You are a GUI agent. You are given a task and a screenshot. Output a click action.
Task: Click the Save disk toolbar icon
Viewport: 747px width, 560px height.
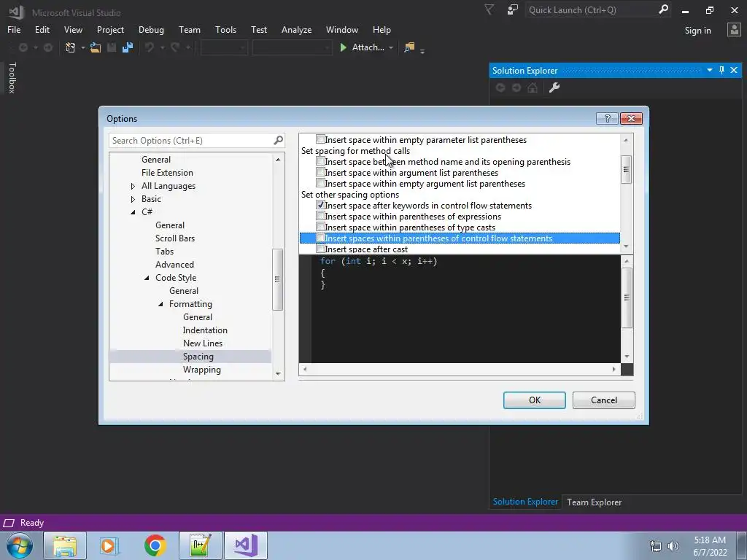(112, 47)
